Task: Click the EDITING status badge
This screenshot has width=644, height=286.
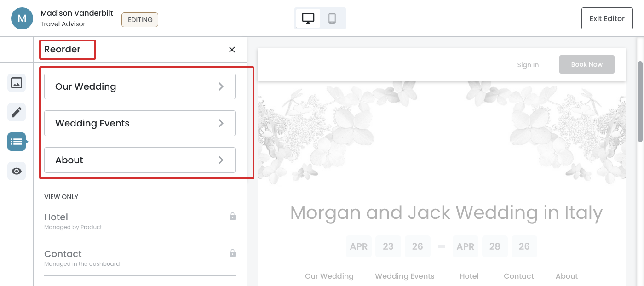Action: [140, 20]
